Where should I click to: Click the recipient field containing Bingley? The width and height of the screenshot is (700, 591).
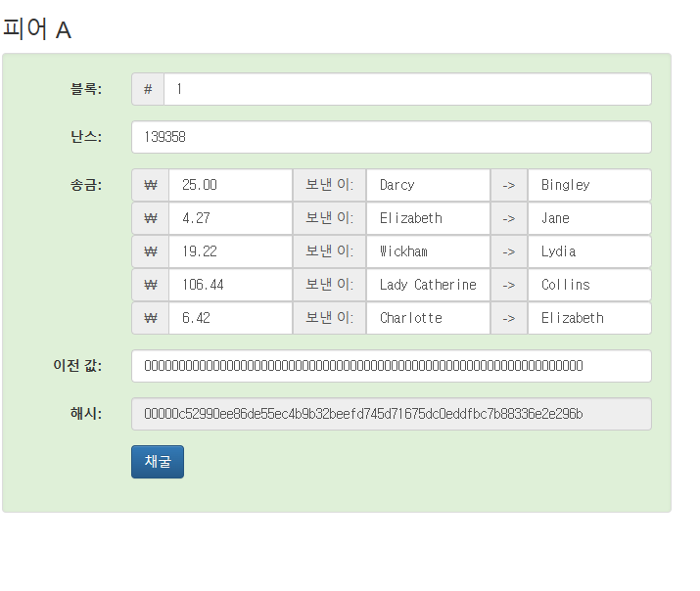pos(589,185)
